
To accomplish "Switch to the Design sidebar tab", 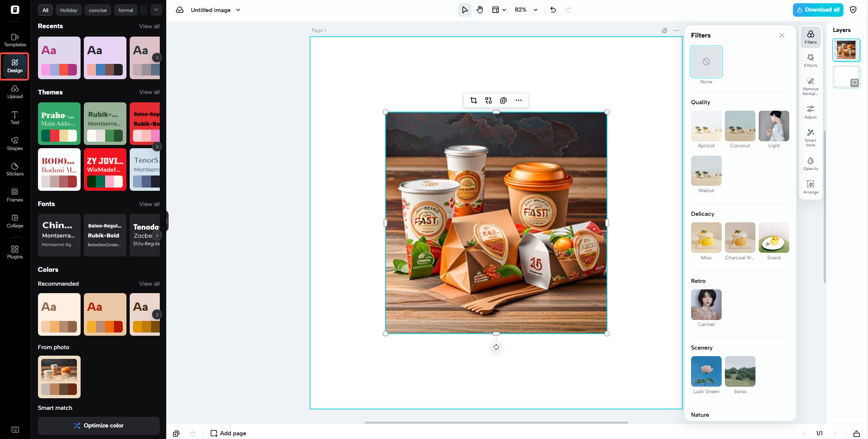I will (15, 66).
